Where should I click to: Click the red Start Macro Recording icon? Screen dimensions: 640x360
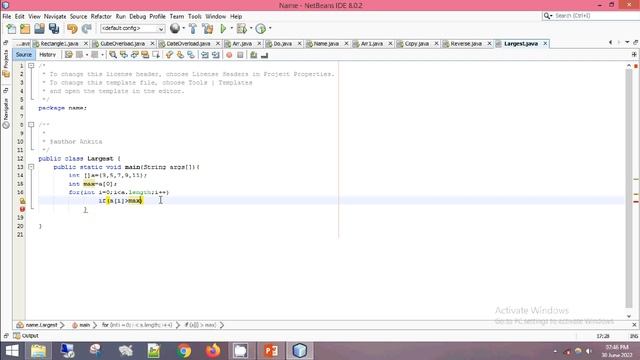click(229, 55)
